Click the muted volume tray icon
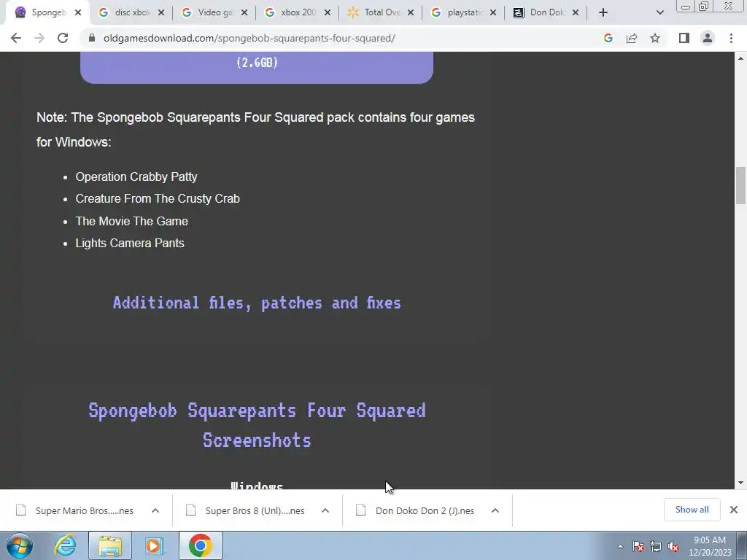Viewport: 747px width, 560px height. pyautogui.click(x=673, y=546)
